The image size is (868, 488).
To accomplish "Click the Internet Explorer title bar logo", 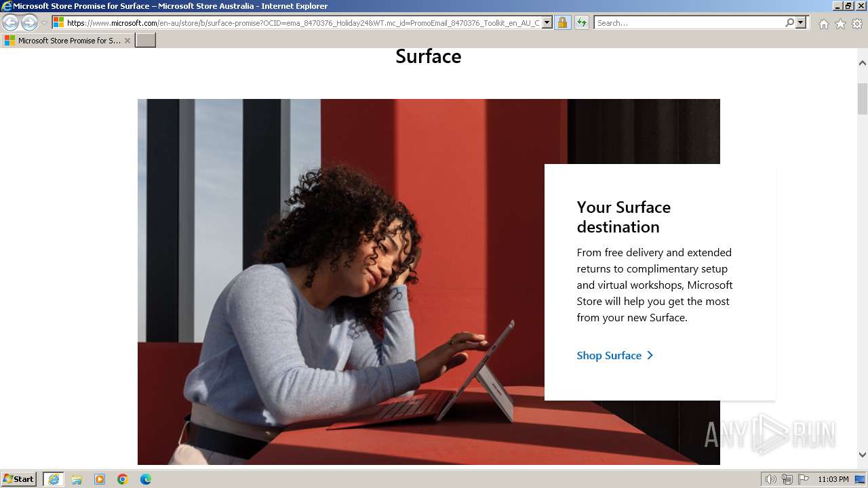I will click(7, 6).
